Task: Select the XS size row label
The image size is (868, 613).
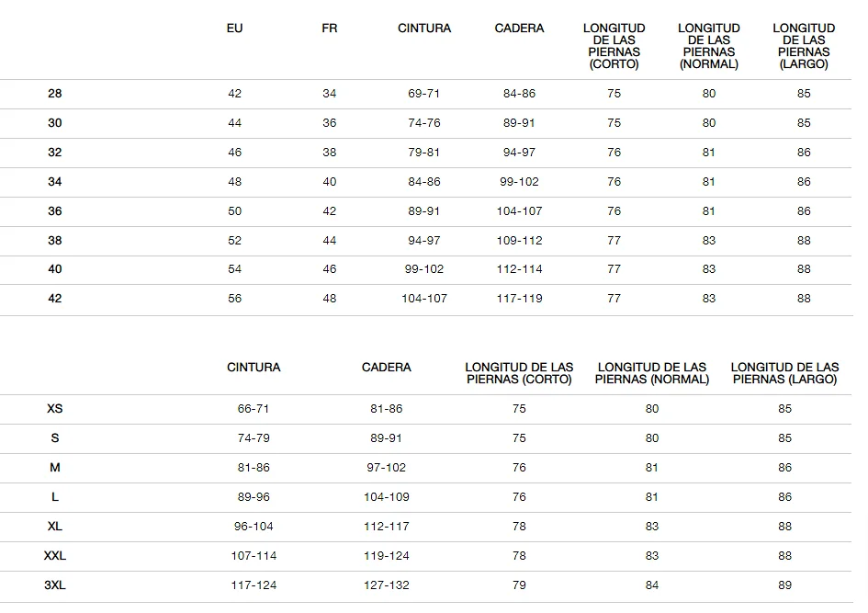Action: click(x=55, y=409)
